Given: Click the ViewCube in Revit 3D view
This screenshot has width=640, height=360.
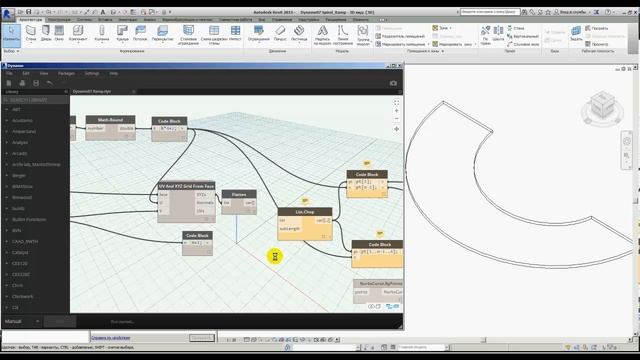Looking at the screenshot, I should point(602,107).
